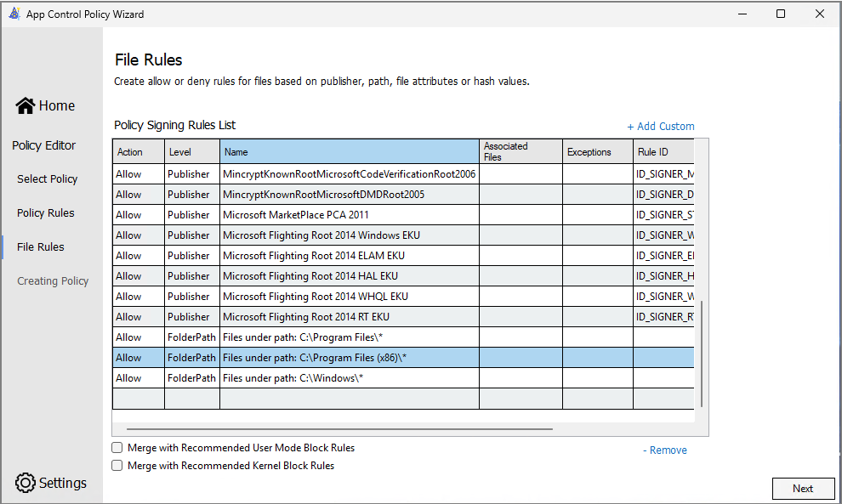Viewport: 842px width, 504px height.
Task: Sort by the Rule ID column header
Action: (x=663, y=151)
